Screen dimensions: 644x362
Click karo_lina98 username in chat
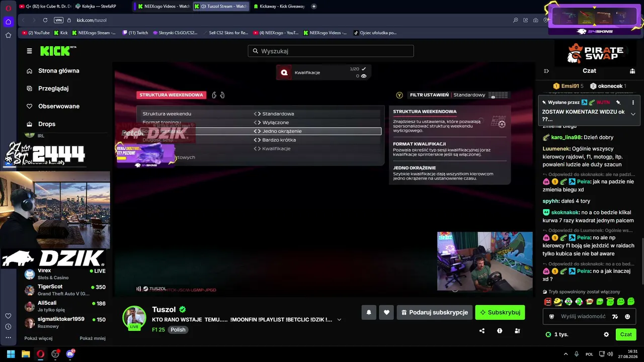(566, 137)
